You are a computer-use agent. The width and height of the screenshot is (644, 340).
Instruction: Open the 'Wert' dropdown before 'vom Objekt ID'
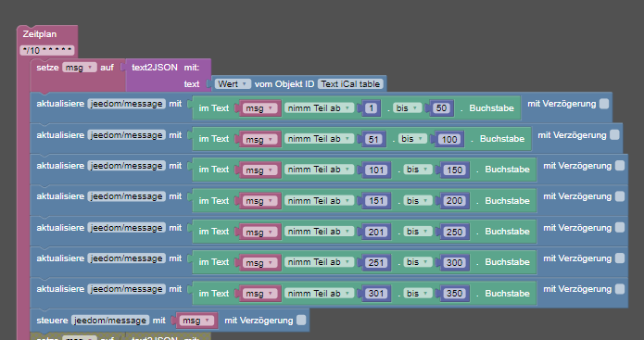[x=233, y=84]
